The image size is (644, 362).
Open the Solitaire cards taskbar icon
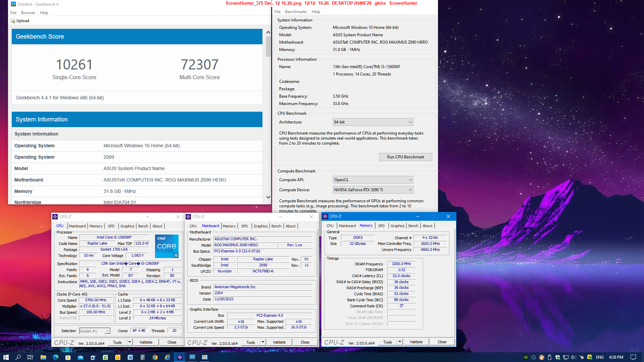pos(93,357)
